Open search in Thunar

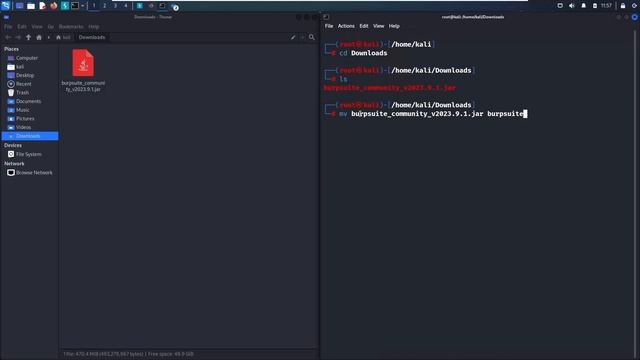312,37
